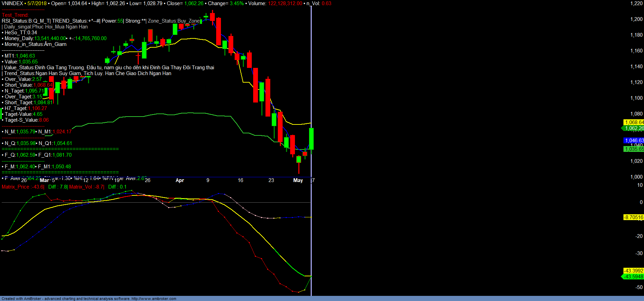Click the yellow -43.3992 indicator tag
Screen dimensions: 644x301
pos(633,271)
